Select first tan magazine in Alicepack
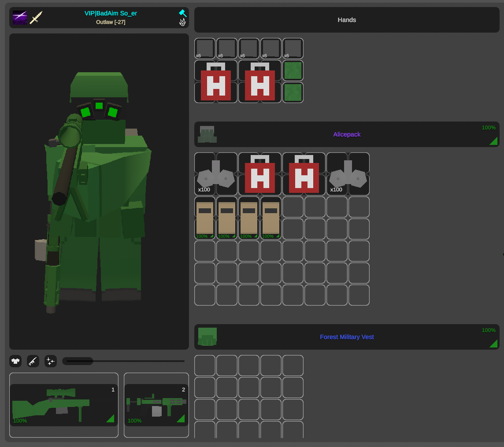The width and height of the screenshot is (504, 447). pos(205,218)
